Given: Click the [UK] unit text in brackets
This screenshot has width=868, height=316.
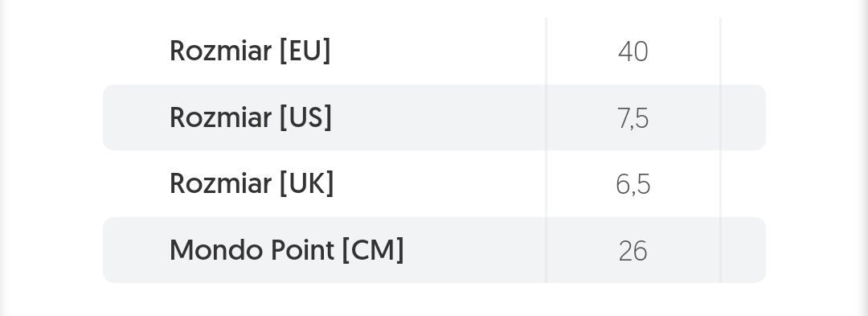Looking at the screenshot, I should 307,184.
